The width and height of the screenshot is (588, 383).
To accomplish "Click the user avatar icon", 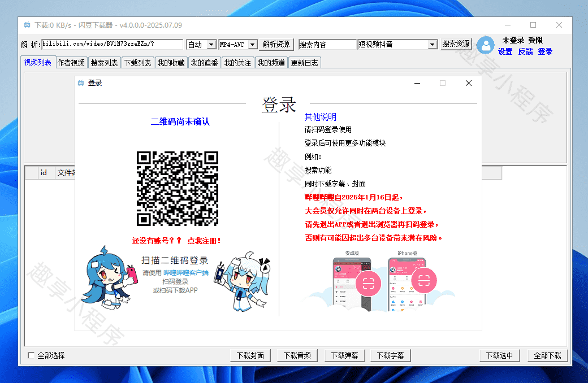I will click(485, 45).
